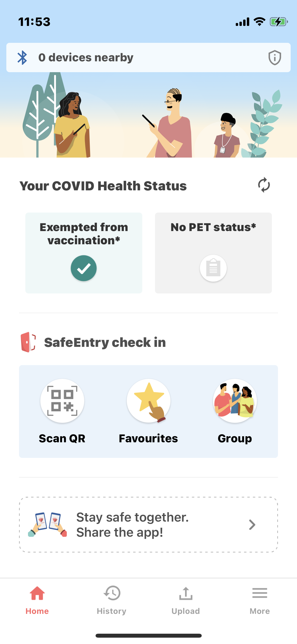Image resolution: width=297 pixels, height=644 pixels.
Task: Tap the SafeEntry door icon
Action: [28, 342]
